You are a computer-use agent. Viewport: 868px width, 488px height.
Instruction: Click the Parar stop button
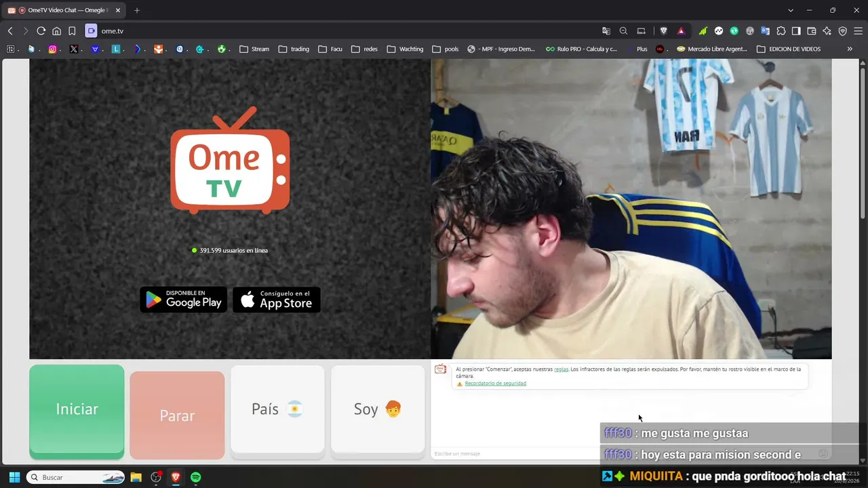pyautogui.click(x=177, y=415)
